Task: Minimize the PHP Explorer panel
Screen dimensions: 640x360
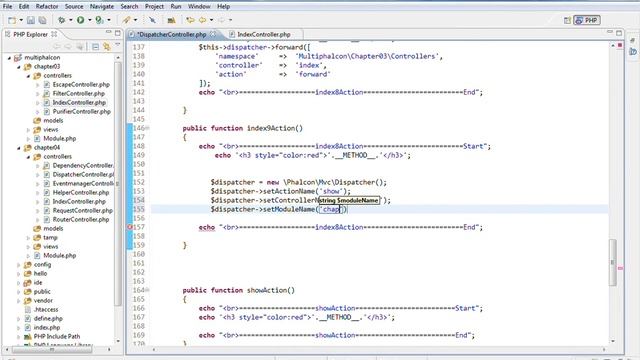Action: [108, 33]
